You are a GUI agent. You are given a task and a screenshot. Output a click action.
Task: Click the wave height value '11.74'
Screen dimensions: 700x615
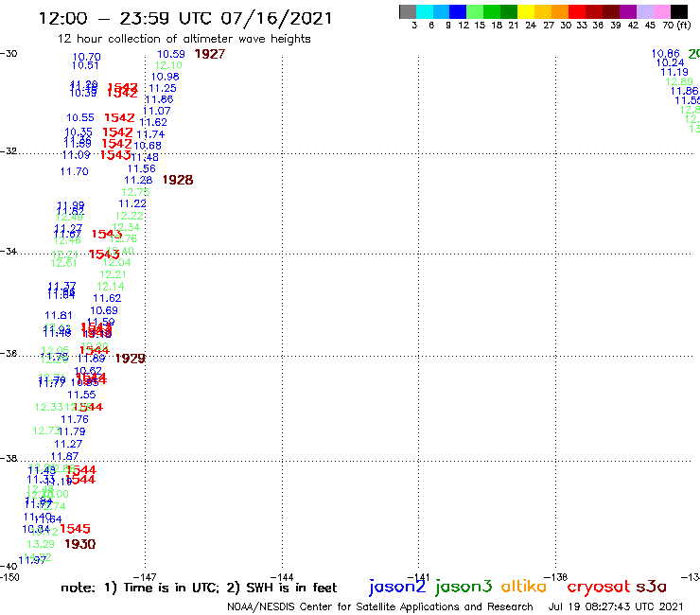150,134
